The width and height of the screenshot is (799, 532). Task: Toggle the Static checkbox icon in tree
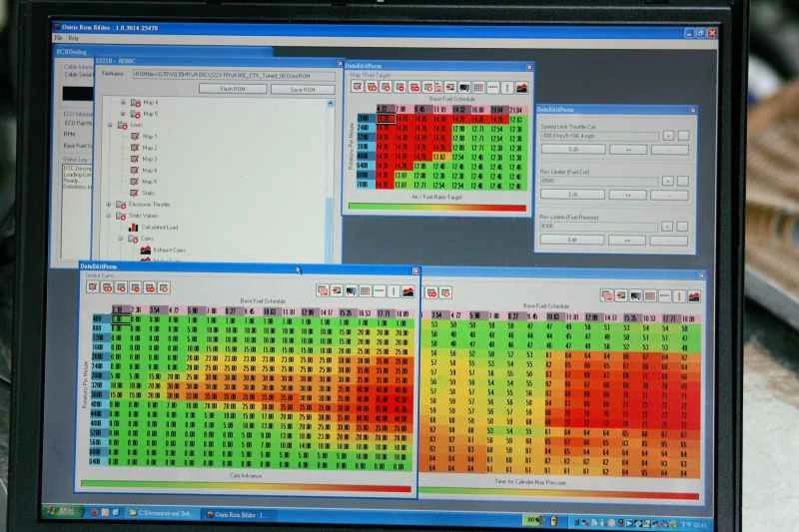(133, 193)
